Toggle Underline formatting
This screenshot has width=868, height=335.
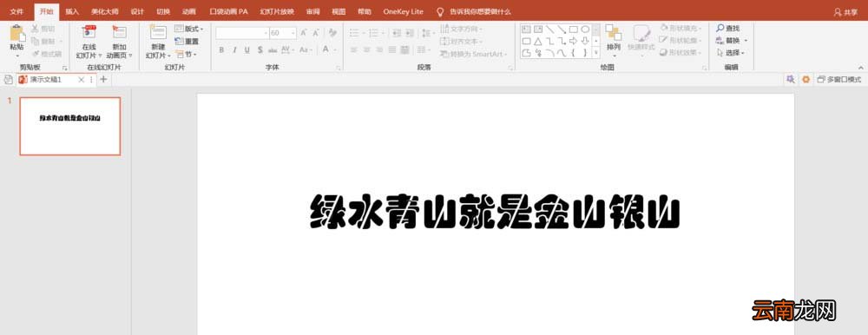(x=247, y=49)
